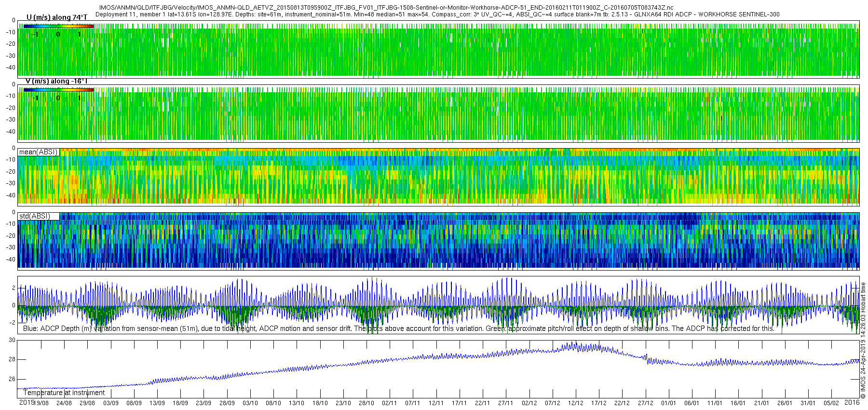Screen dimensions: 868x410
Task: Click the '13/10' date tick label
Action: [297, 403]
